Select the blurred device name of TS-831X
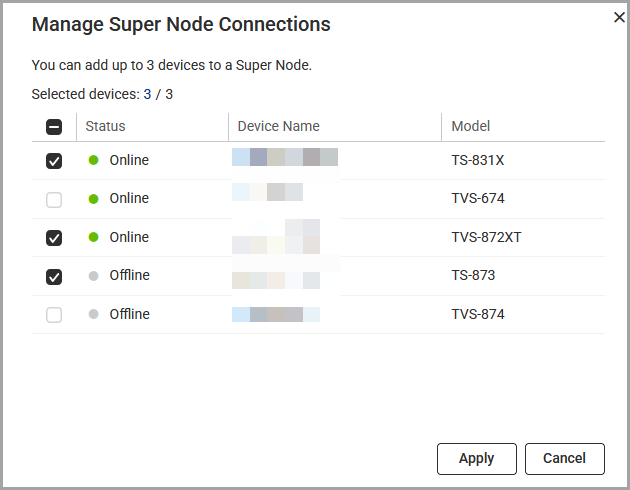Image resolution: width=630 pixels, height=490 pixels. point(285,157)
